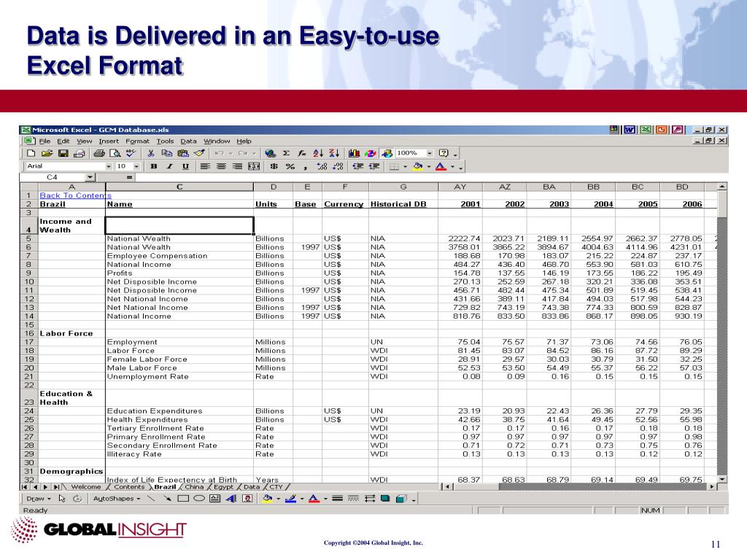
Task: Toggle Underline formatting
Action: (185, 166)
